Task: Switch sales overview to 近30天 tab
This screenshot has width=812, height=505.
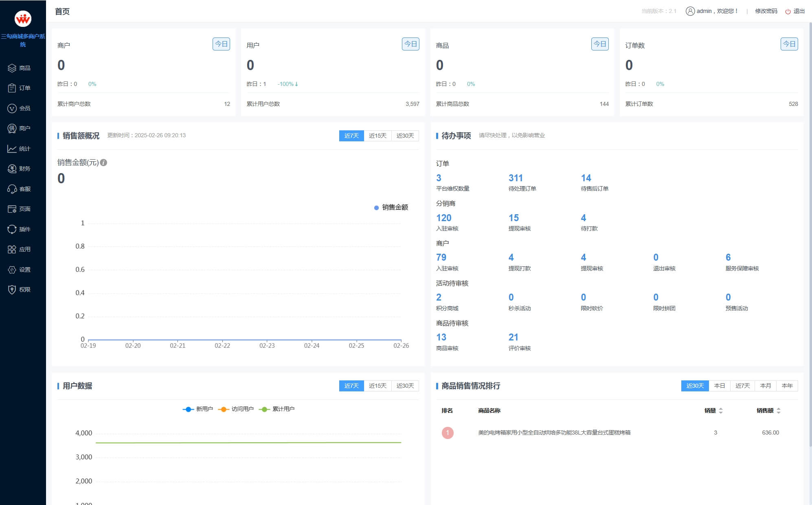Action: pyautogui.click(x=404, y=136)
